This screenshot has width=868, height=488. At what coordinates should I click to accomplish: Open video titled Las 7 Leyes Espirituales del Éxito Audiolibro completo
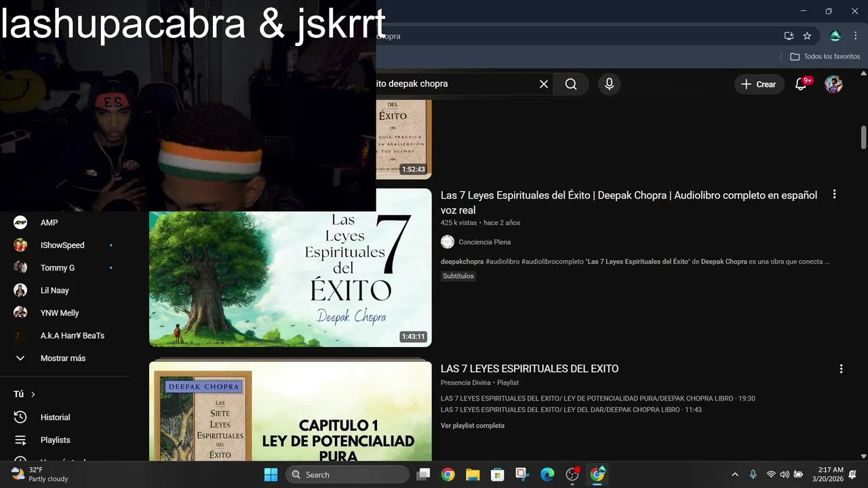(x=629, y=203)
